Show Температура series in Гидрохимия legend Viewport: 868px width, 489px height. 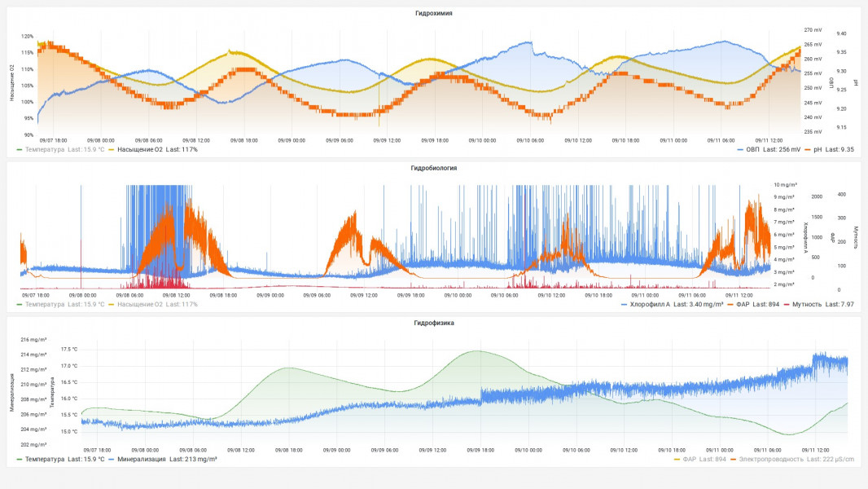45,150
